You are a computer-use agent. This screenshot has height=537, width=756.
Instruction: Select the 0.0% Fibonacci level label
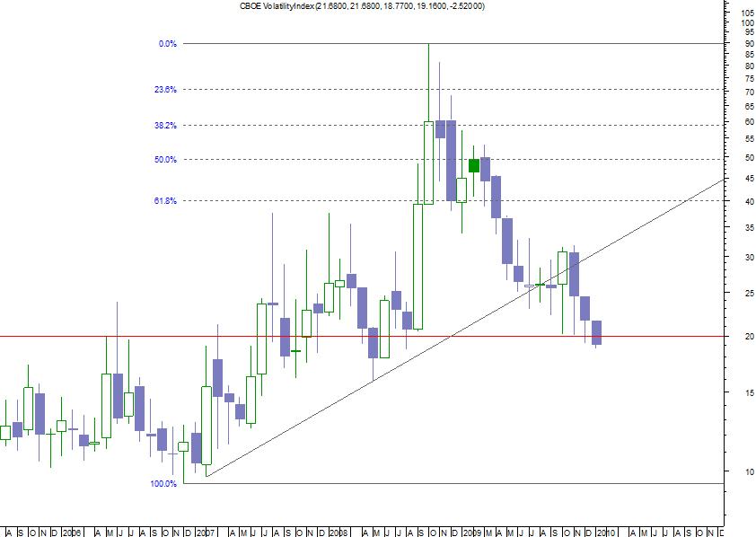168,44
